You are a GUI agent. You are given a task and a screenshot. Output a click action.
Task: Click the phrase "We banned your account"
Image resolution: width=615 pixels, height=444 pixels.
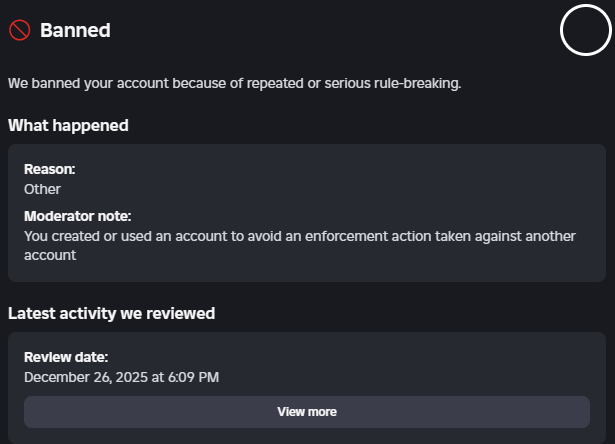point(84,83)
